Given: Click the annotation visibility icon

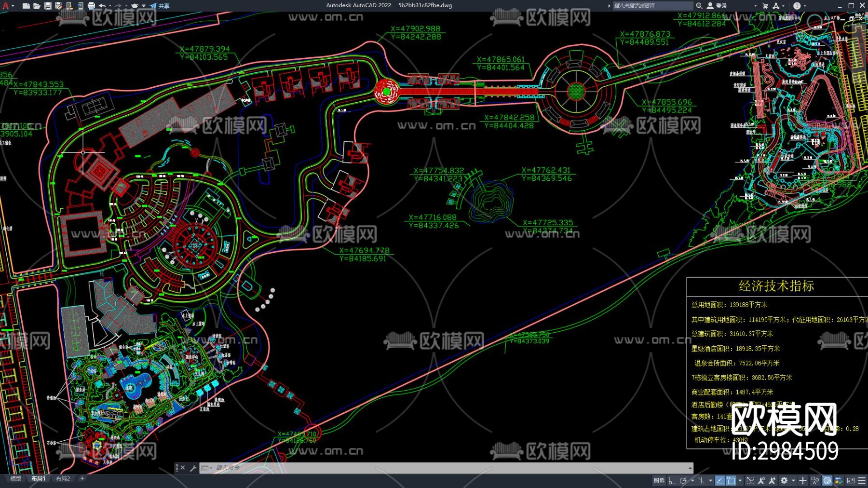Looking at the screenshot, I should (761, 481).
